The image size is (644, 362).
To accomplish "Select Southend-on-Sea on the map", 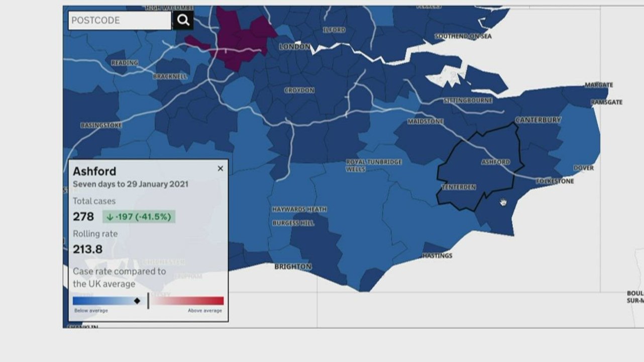I will pos(463,36).
